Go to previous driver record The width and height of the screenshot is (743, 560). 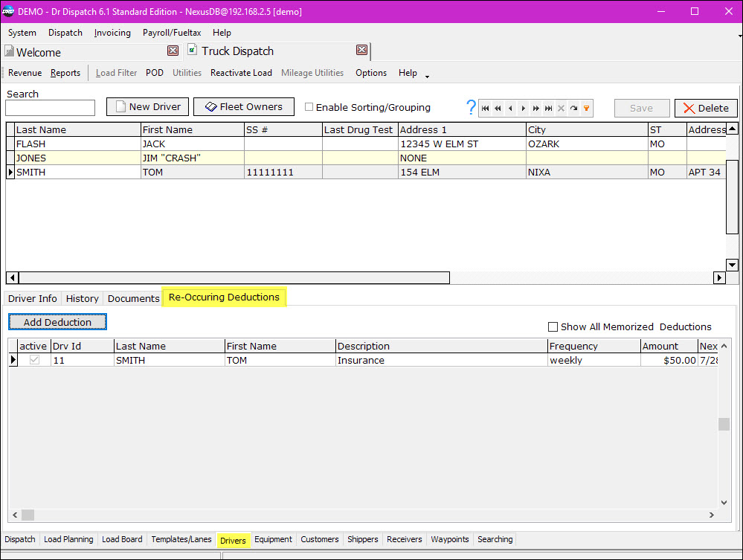click(x=510, y=109)
